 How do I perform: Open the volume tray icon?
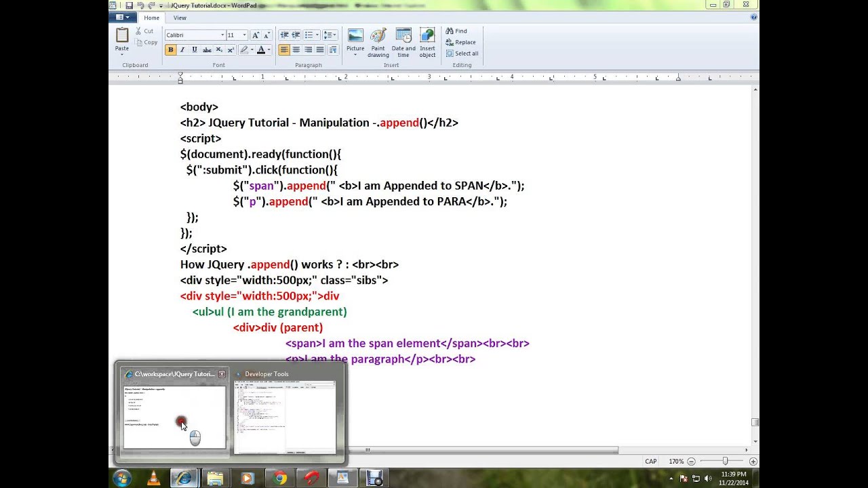coord(708,479)
